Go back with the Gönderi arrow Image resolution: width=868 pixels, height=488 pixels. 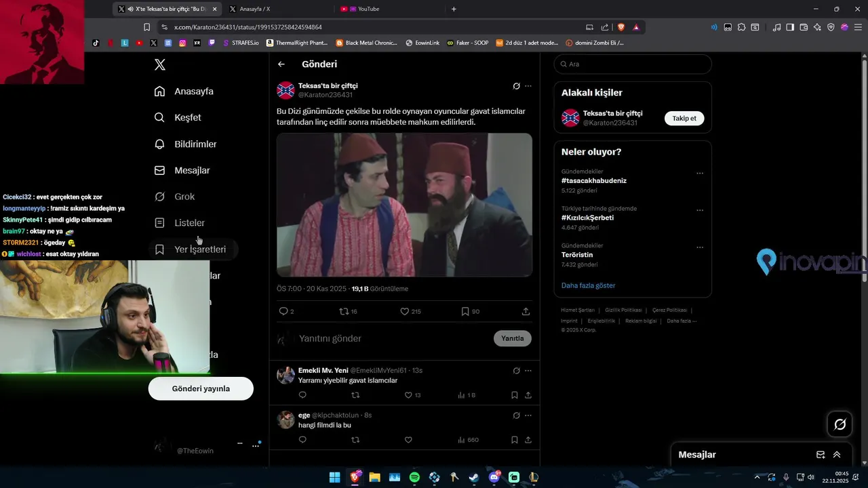point(281,64)
